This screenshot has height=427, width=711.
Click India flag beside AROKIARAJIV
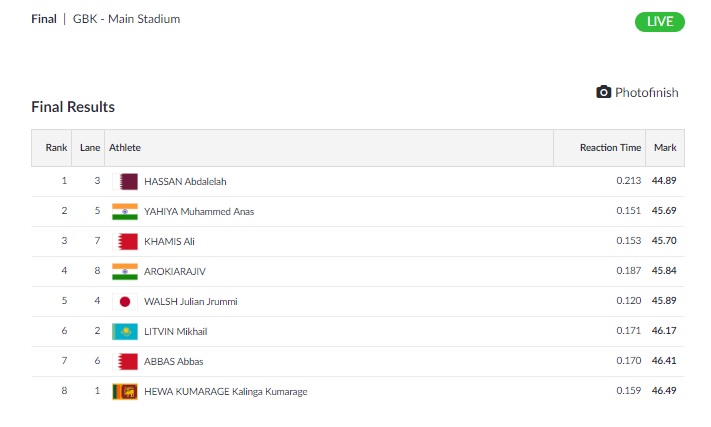tap(125, 271)
